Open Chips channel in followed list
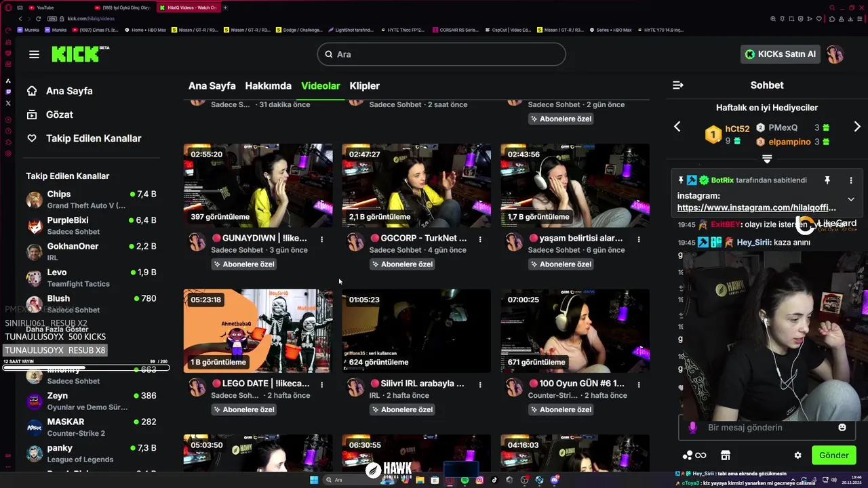The height and width of the screenshot is (488, 868). coord(92,199)
